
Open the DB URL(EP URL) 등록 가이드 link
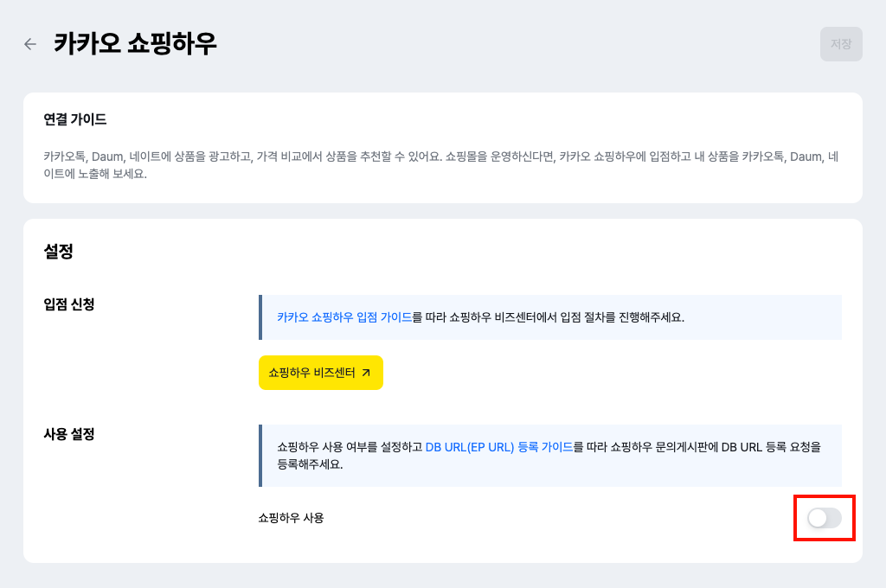(499, 447)
